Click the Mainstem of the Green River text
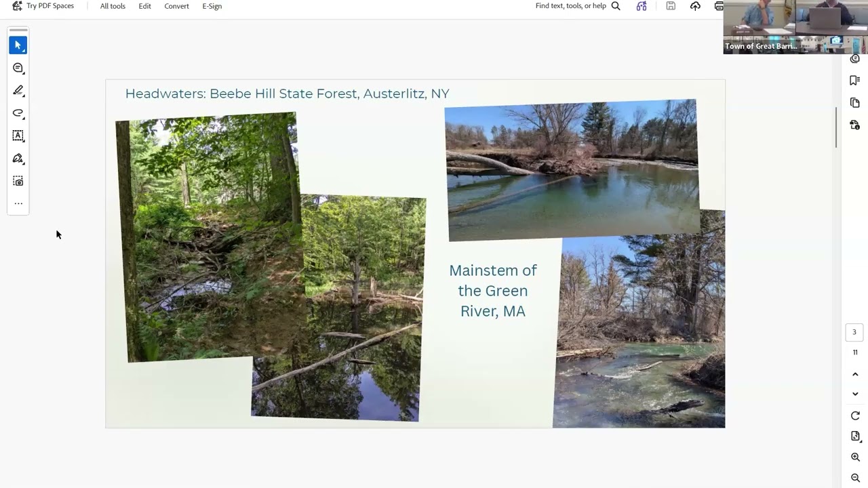868x488 pixels. [493, 291]
